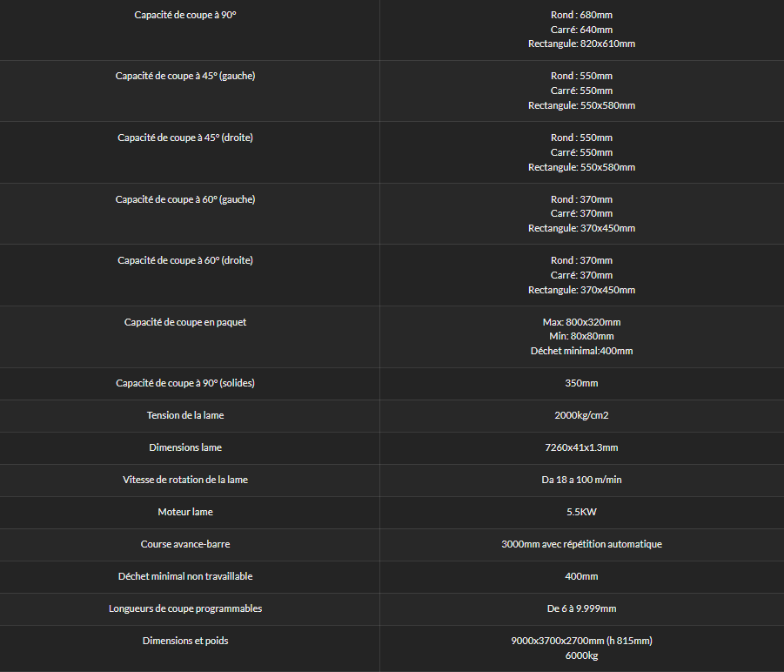
Task: Click the 'Capacité de coupe à 90°' label
Action: (x=185, y=15)
